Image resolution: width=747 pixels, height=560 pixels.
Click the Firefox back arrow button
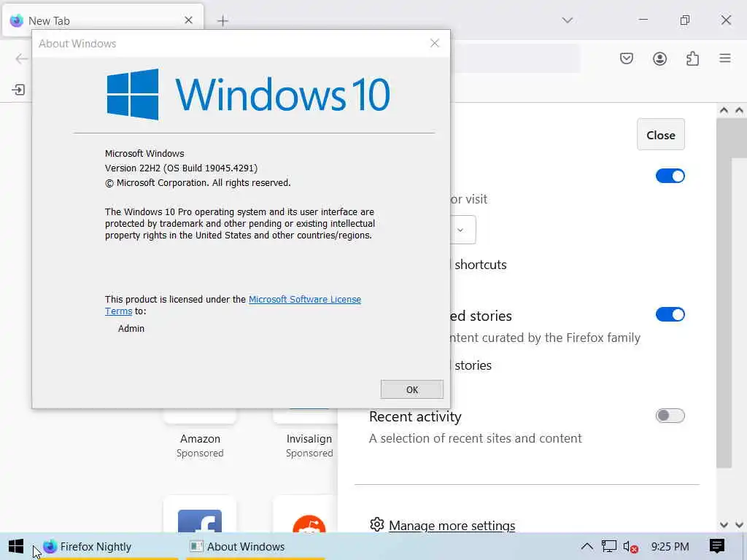[21, 58]
